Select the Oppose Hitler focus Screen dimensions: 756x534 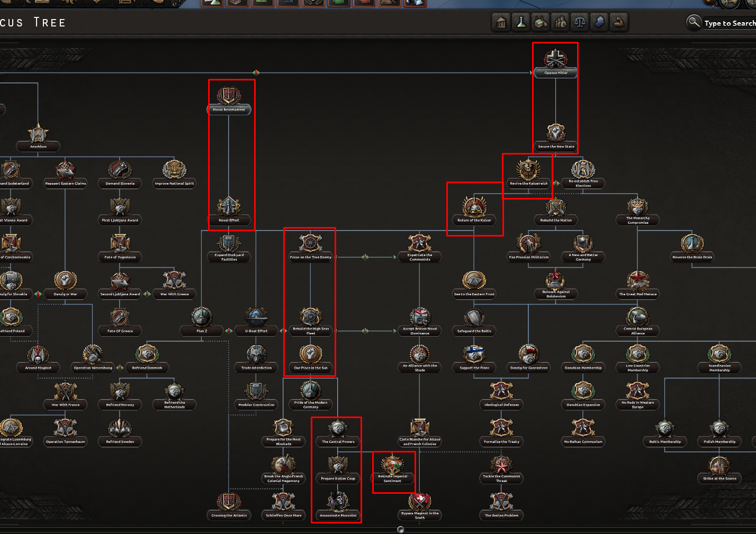[556, 64]
